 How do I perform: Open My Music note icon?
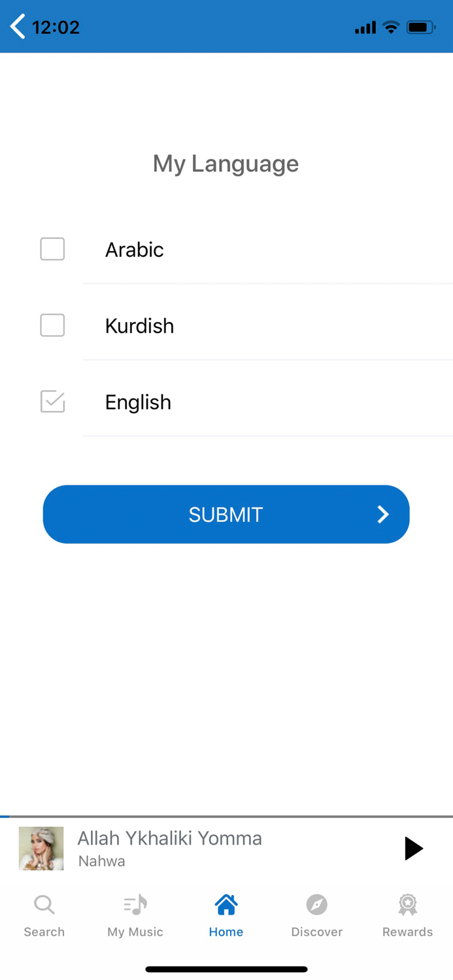pyautogui.click(x=135, y=905)
